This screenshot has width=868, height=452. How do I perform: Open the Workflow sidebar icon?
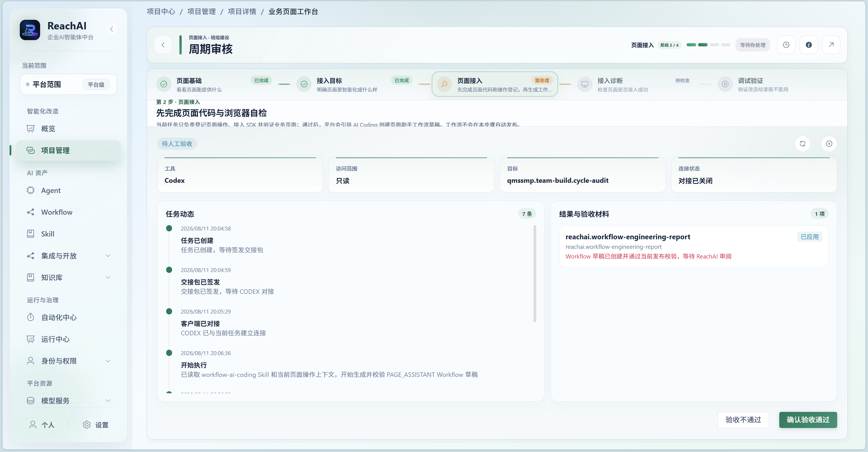[31, 212]
